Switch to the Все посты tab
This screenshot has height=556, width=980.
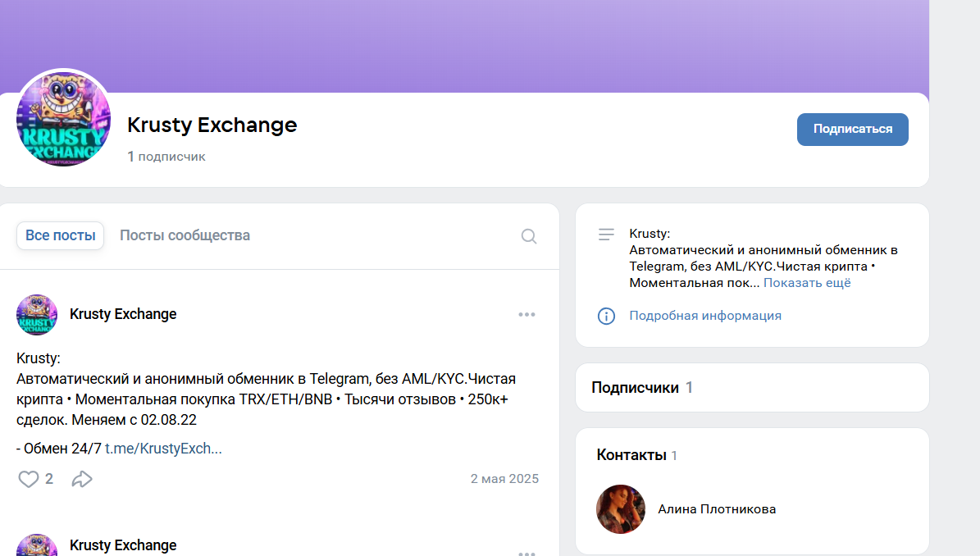(x=61, y=235)
